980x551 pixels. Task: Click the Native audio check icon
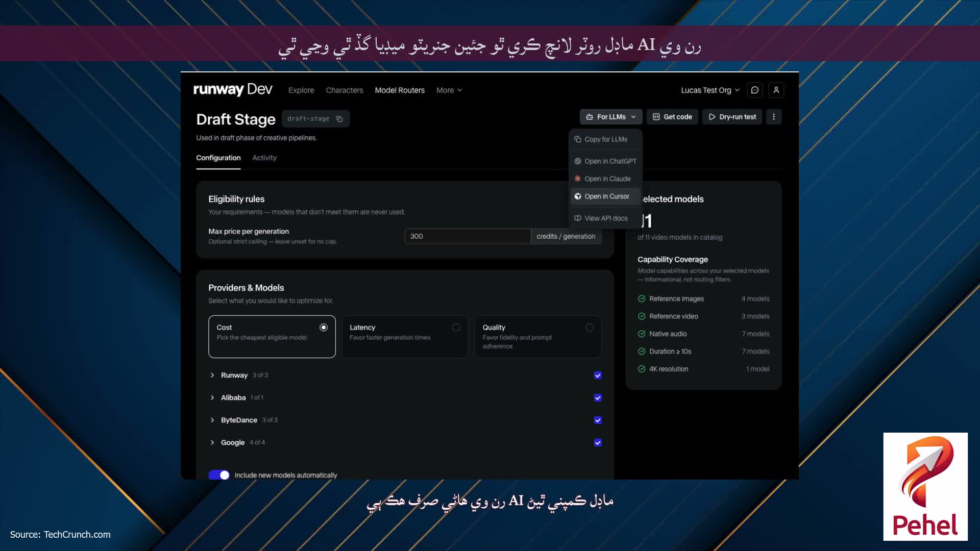point(642,334)
